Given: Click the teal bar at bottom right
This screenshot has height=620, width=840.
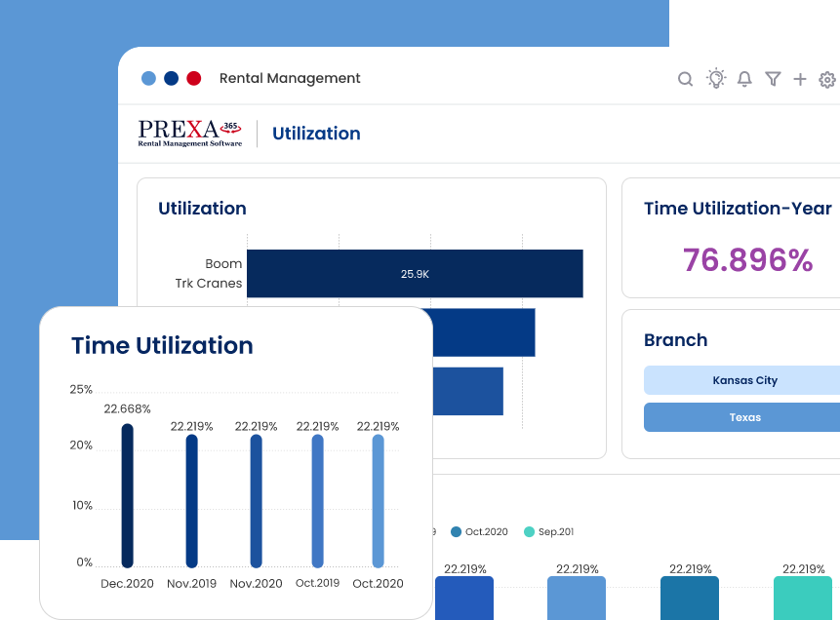Looking at the screenshot, I should coord(802,598).
